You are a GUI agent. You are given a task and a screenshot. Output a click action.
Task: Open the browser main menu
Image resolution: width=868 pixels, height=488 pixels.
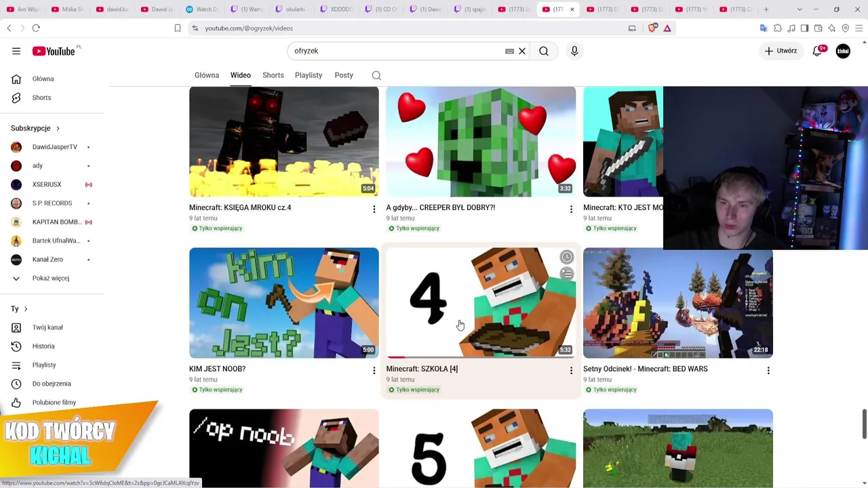[859, 28]
